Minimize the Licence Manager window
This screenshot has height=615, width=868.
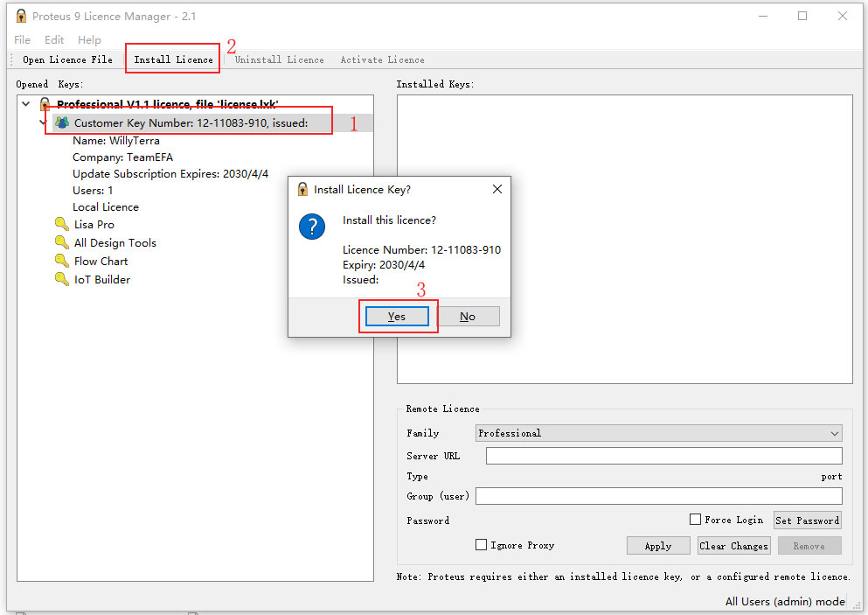[x=763, y=16]
